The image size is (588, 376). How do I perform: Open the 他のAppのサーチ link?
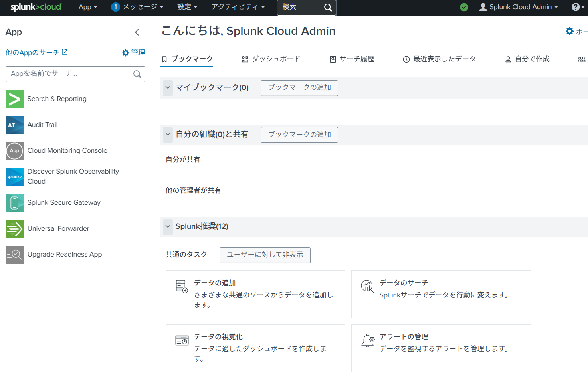[36, 53]
